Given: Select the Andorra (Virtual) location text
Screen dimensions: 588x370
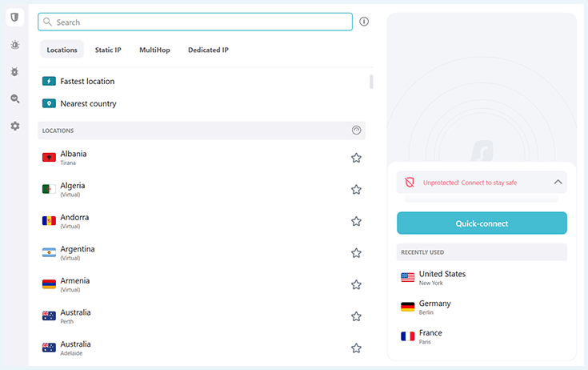Looking at the screenshot, I should coord(74,221).
